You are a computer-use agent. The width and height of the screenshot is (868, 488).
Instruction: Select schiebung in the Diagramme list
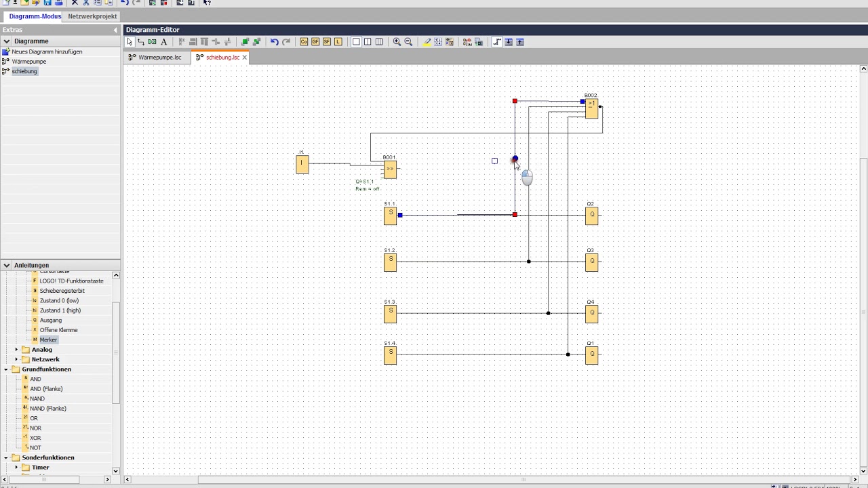[24, 71]
